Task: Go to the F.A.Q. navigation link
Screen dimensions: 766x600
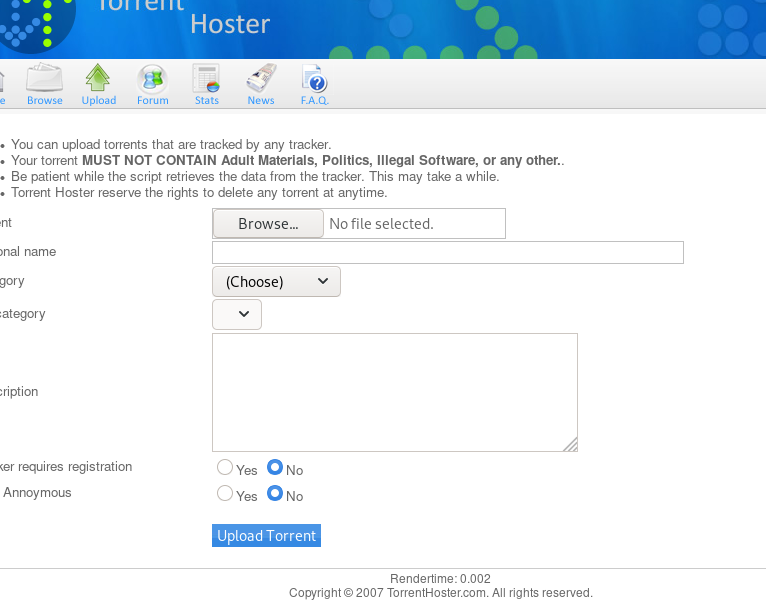Action: tap(315, 100)
